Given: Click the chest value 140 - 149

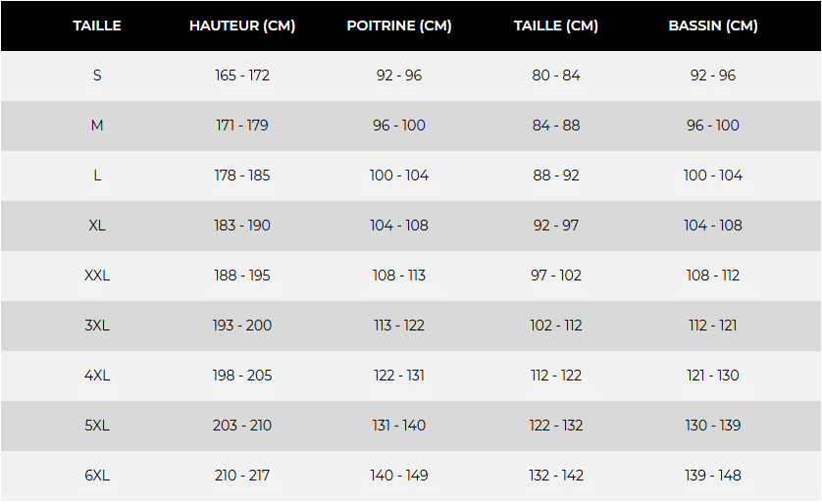Looking at the screenshot, I should (399, 476).
